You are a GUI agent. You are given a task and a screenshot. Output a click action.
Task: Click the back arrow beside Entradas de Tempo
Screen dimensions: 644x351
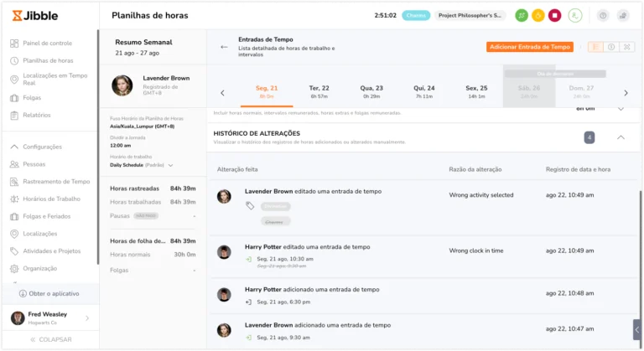click(224, 47)
